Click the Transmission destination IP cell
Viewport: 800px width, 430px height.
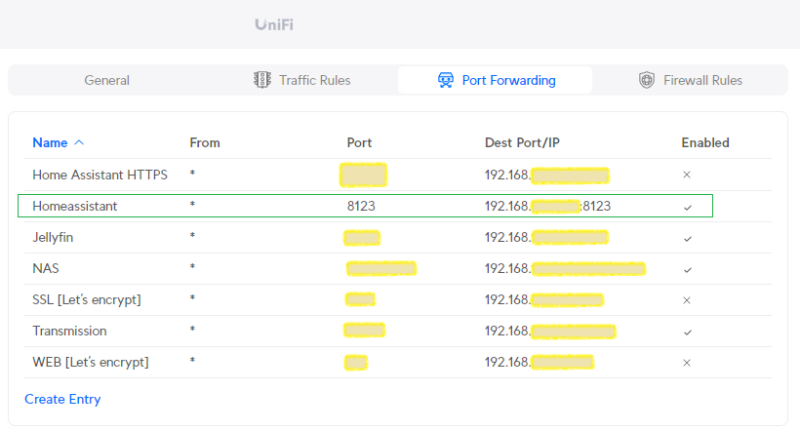tap(551, 332)
